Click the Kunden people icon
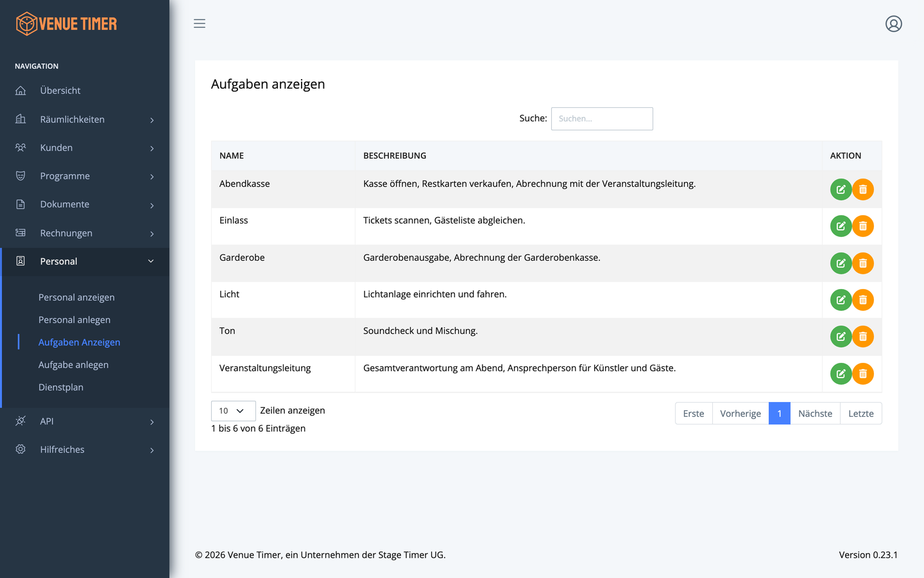This screenshot has width=924, height=578. tap(21, 148)
